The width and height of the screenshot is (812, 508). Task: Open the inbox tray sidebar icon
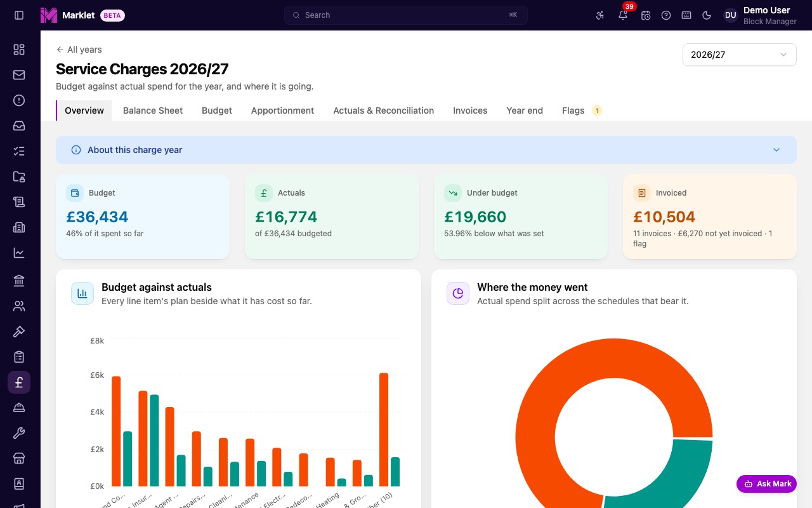pyautogui.click(x=19, y=126)
